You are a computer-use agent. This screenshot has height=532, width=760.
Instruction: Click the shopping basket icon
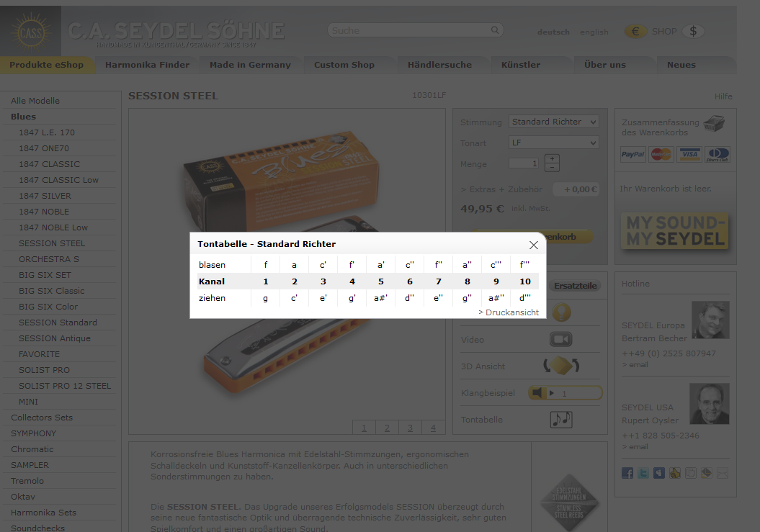pos(713,124)
